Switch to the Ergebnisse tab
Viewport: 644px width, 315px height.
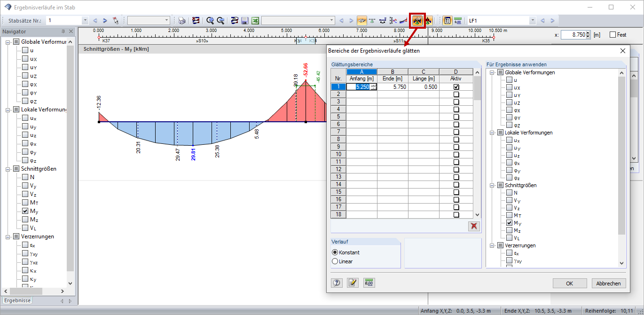click(17, 300)
